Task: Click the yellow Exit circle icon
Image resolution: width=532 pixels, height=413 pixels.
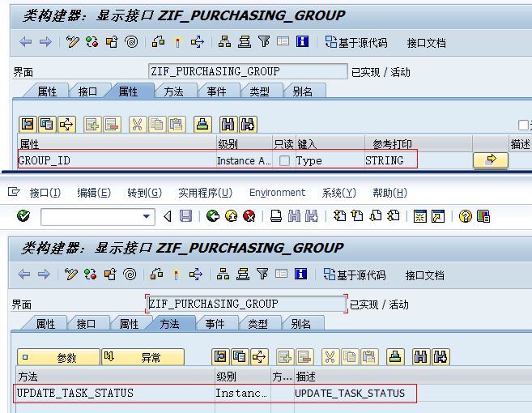Action: tap(232, 216)
